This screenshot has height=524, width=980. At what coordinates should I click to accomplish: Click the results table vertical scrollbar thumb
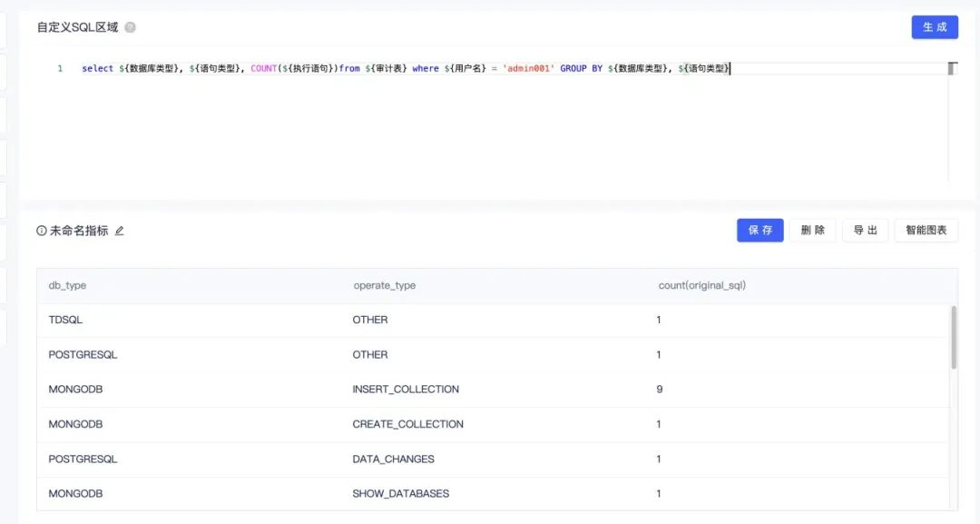point(954,337)
